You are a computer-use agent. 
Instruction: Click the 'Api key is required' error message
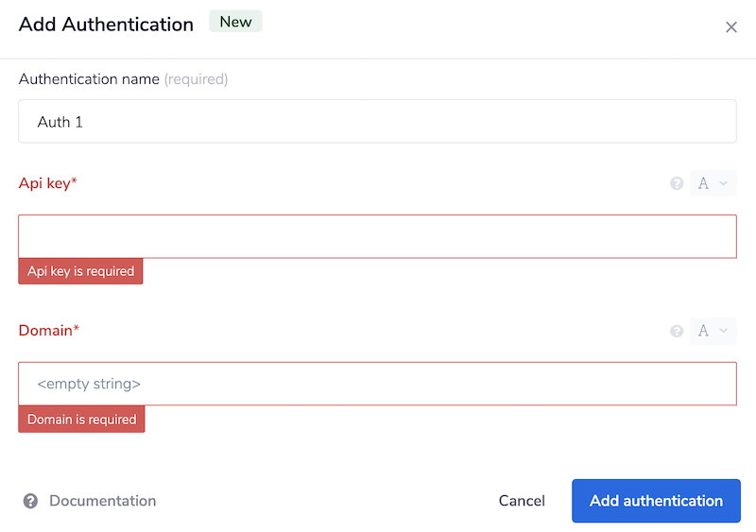(80, 271)
